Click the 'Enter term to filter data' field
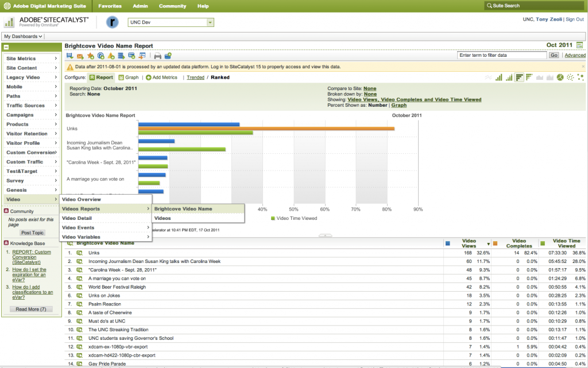Screen dimensions: 588x368 point(502,55)
